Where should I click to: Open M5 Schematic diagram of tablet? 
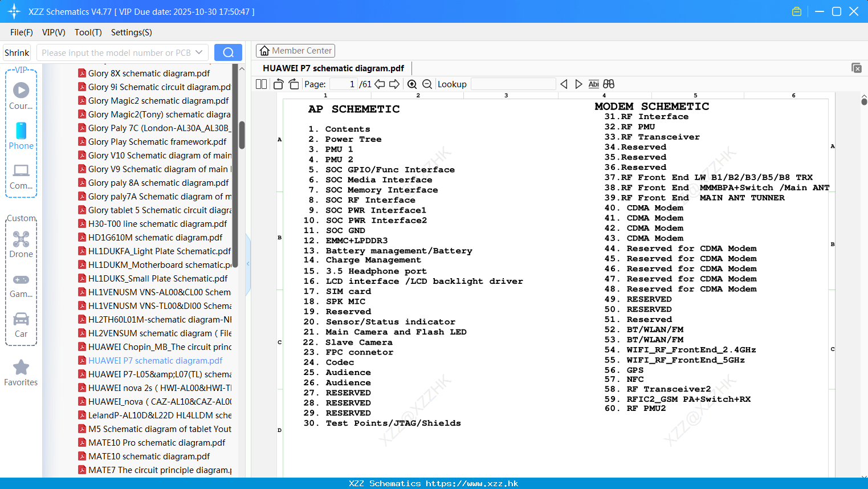click(160, 429)
